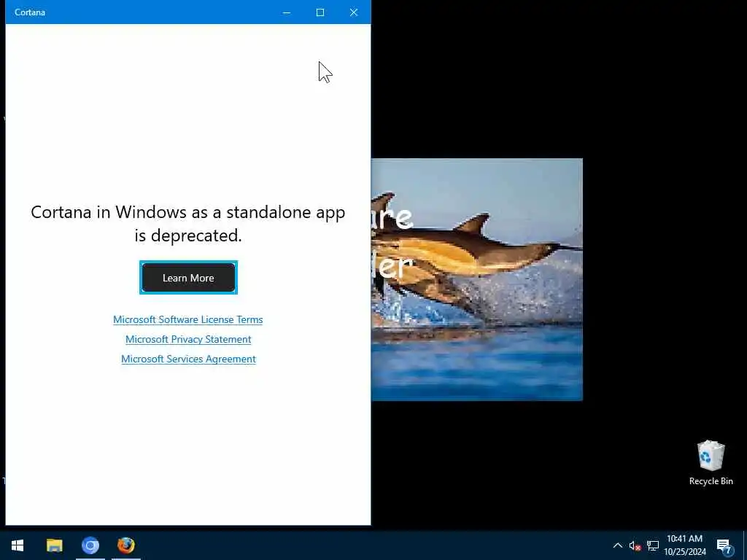Open Microsoft Privacy Statement link

click(x=188, y=339)
